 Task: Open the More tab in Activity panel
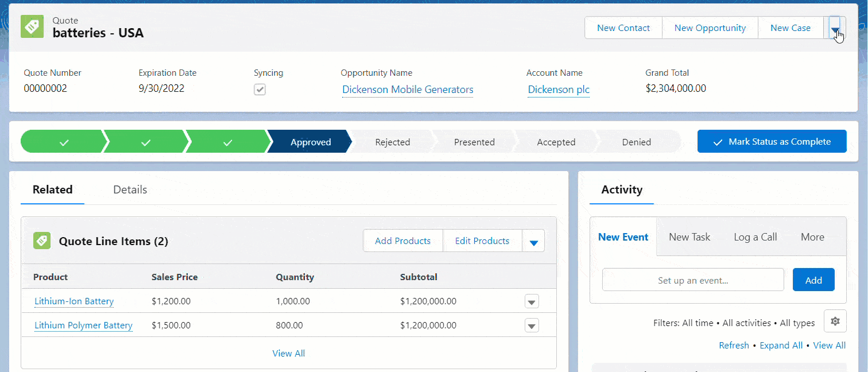tap(812, 237)
